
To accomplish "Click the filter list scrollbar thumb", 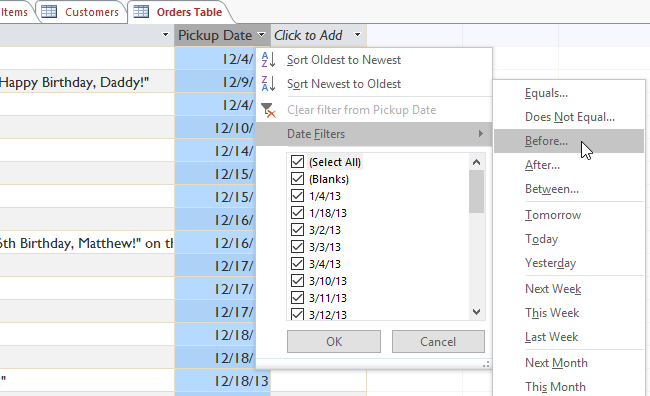I will (x=477, y=191).
